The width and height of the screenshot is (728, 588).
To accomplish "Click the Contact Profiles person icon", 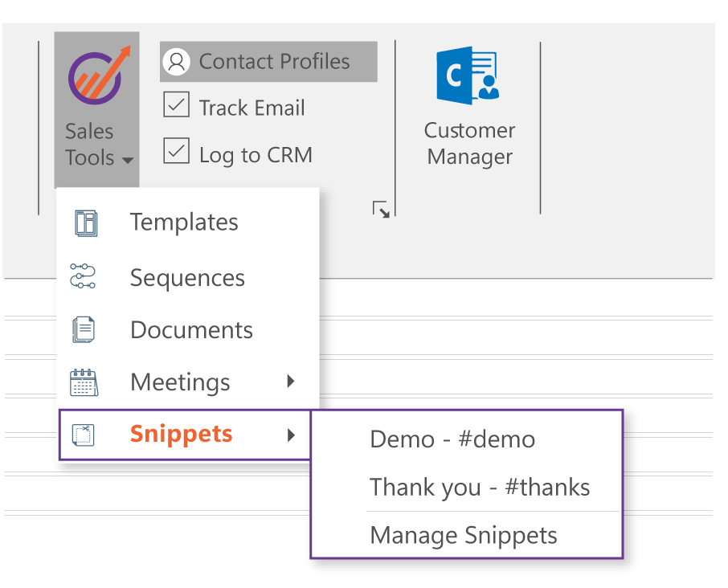I will (176, 62).
